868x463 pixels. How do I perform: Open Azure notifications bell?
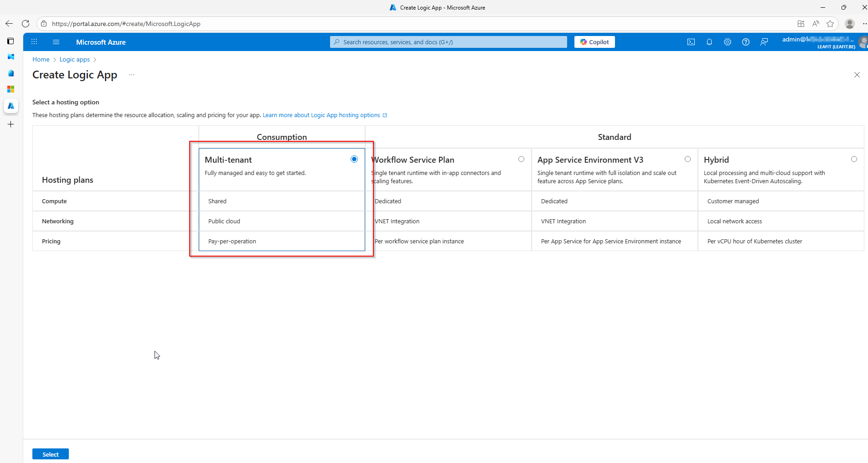click(x=709, y=42)
